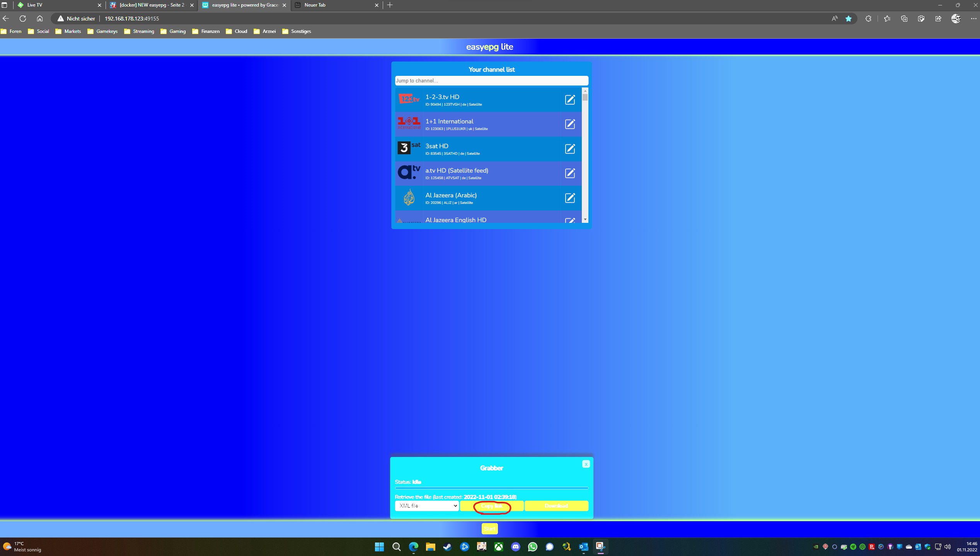This screenshot has width=980, height=556.
Task: Open the Arznei bookmarks folder
Action: pyautogui.click(x=265, y=31)
